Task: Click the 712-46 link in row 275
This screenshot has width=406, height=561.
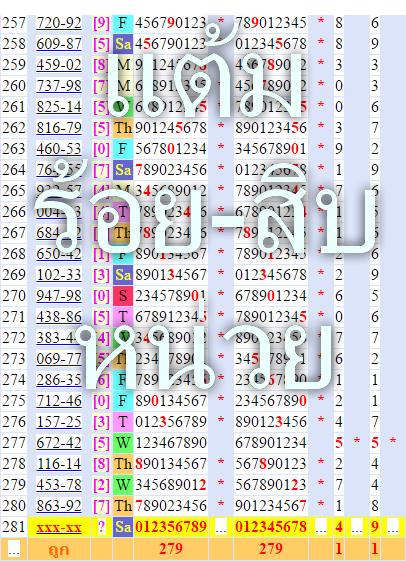Action: [59, 401]
